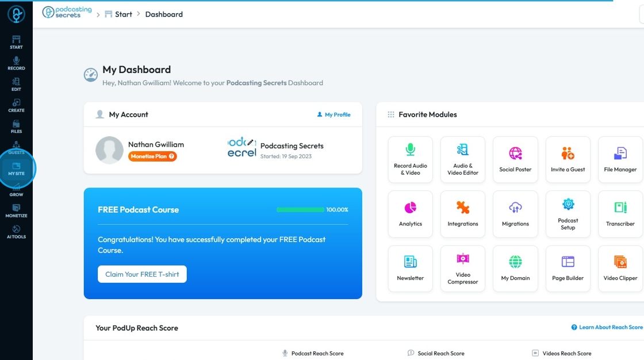Open the Record Audio & Video module
Viewport: 644px width, 360px height.
411,159
